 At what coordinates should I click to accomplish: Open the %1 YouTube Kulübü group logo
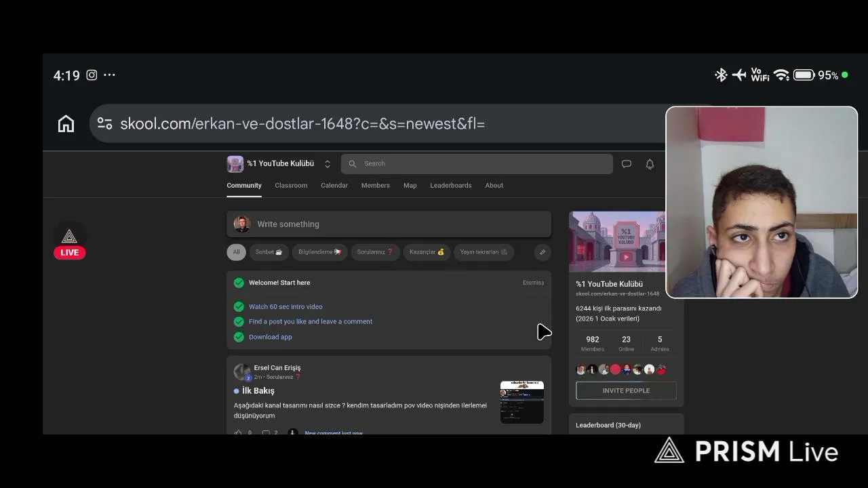[x=235, y=164]
